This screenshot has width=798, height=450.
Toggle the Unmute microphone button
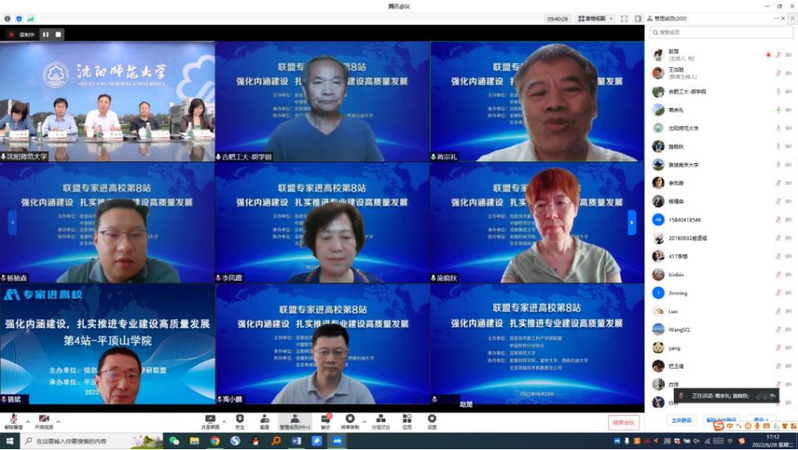[12, 420]
